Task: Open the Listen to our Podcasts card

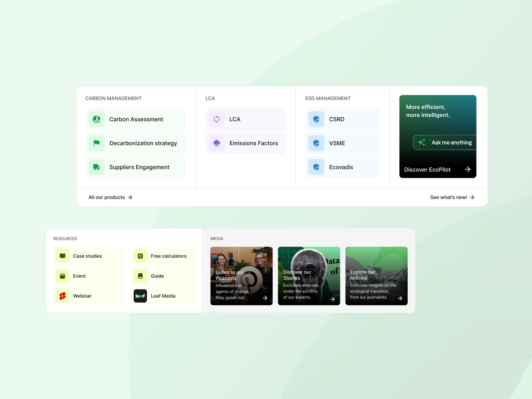Action: (241, 276)
